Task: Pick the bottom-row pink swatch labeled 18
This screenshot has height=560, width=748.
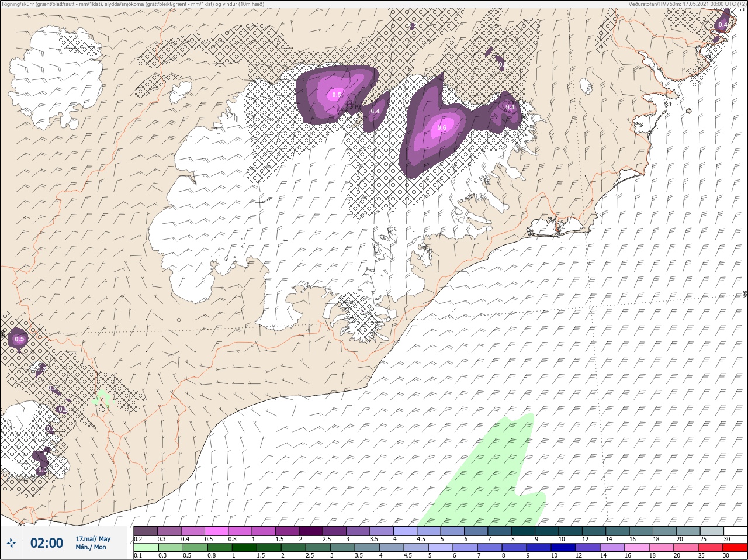Action: pyautogui.click(x=662, y=548)
